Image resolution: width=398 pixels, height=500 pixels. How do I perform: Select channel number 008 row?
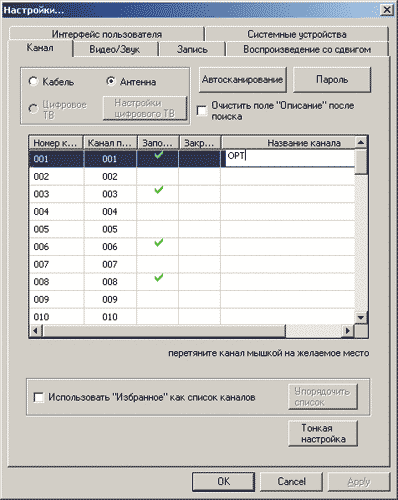tap(192, 282)
